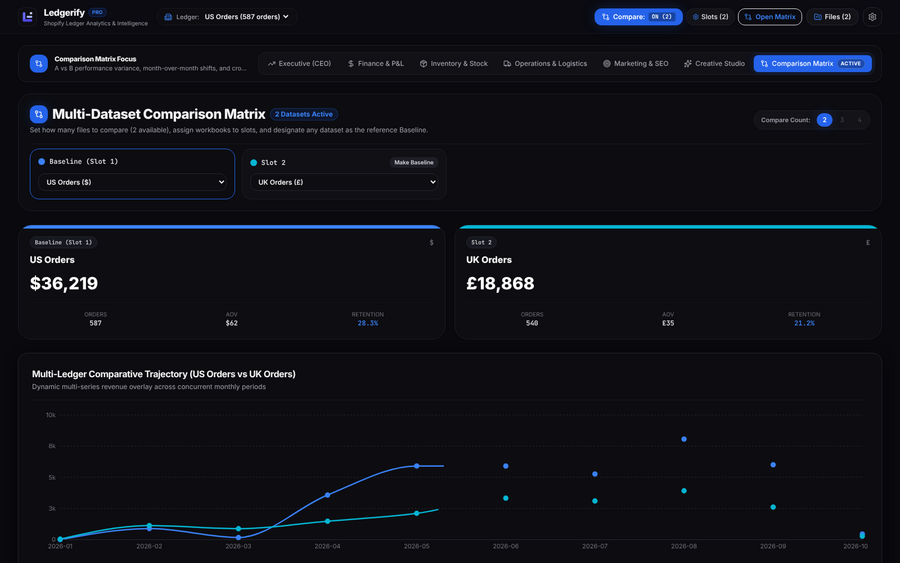Switch to the Operations & Logistics tab
900x563 pixels.
(x=545, y=64)
